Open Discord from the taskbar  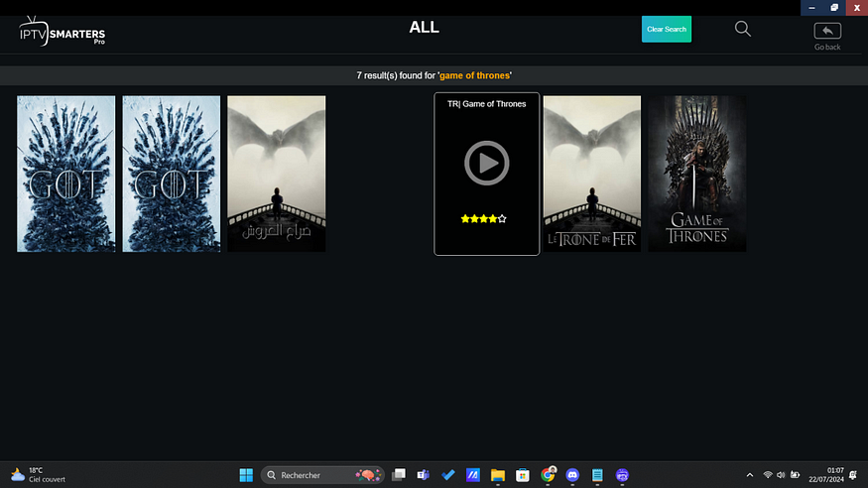[572, 475]
